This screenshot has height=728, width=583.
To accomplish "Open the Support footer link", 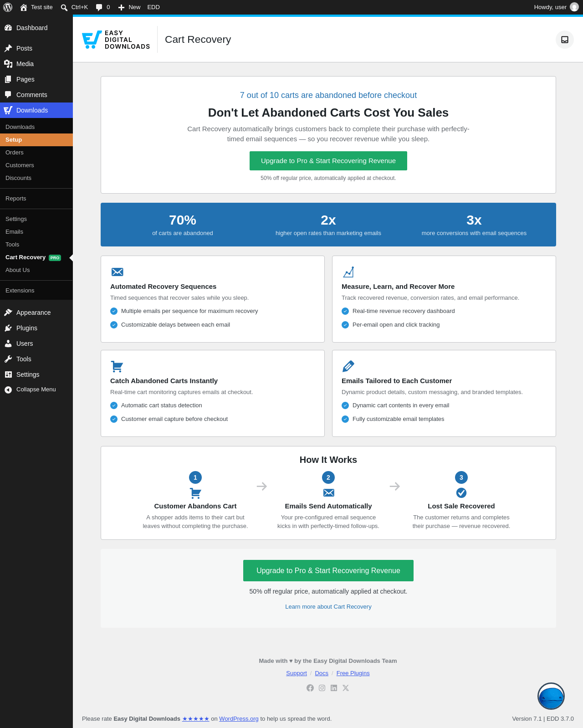I will 297,673.
